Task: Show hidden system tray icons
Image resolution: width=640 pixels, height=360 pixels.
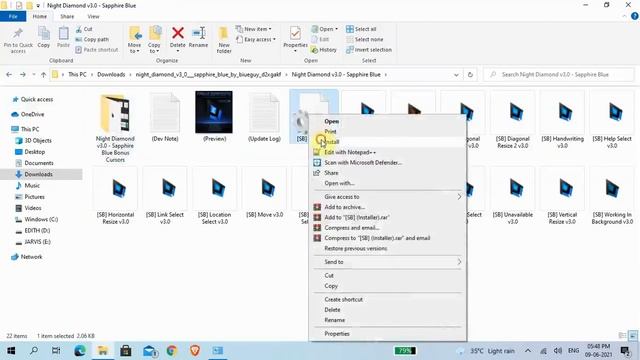Action: coord(528,351)
